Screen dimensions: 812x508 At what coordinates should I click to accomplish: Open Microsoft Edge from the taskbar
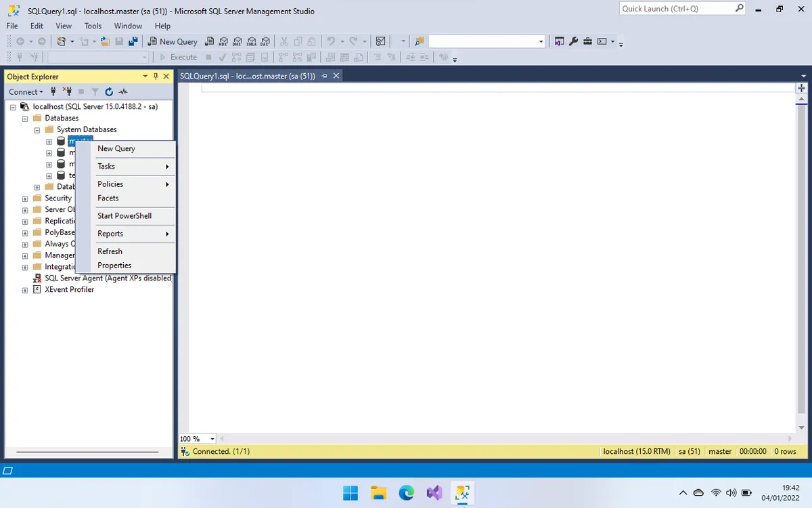pos(406,493)
